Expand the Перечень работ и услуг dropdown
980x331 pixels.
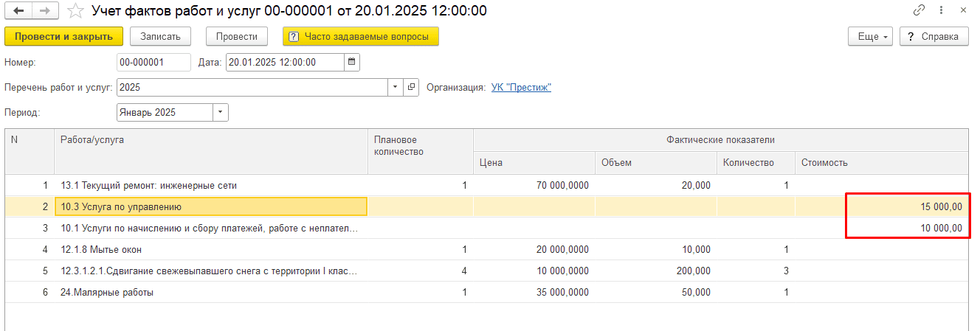pos(396,87)
